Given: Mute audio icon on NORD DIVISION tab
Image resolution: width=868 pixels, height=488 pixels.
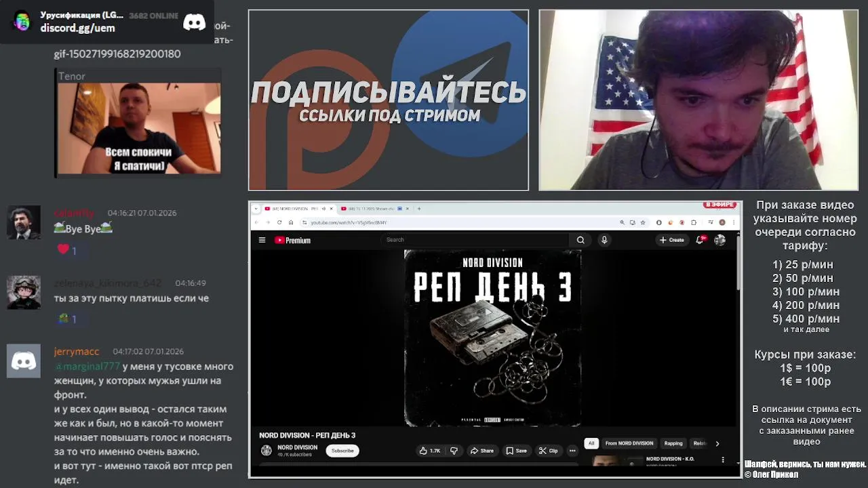Looking at the screenshot, I should click(323, 209).
